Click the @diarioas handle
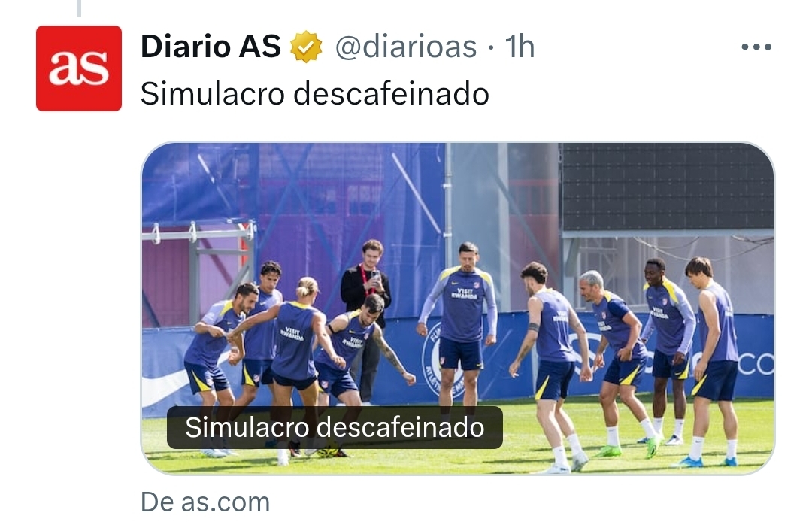Image resolution: width=812 pixels, height=531 pixels. tap(406, 47)
